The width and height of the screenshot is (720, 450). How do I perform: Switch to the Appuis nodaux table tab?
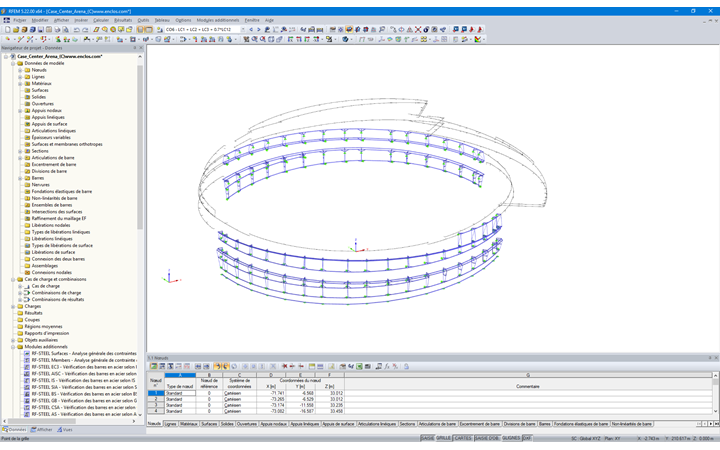coord(274,424)
